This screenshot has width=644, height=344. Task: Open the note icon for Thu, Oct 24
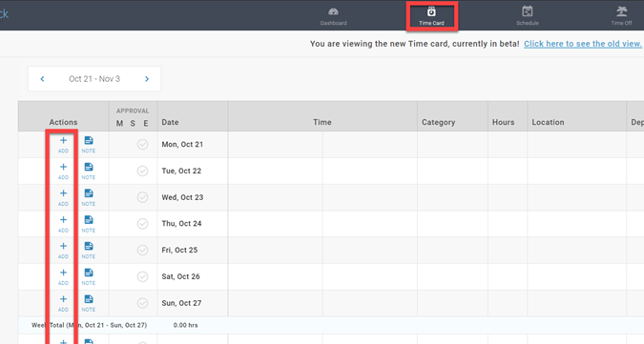coord(89,224)
